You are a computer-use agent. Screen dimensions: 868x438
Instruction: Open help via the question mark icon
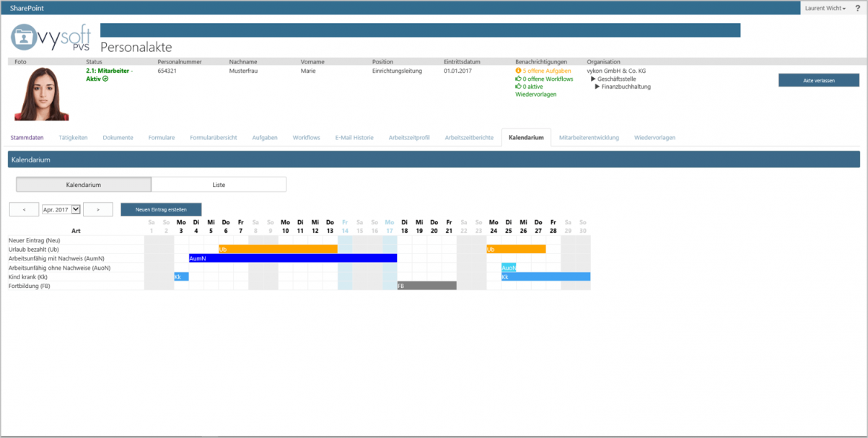857,8
